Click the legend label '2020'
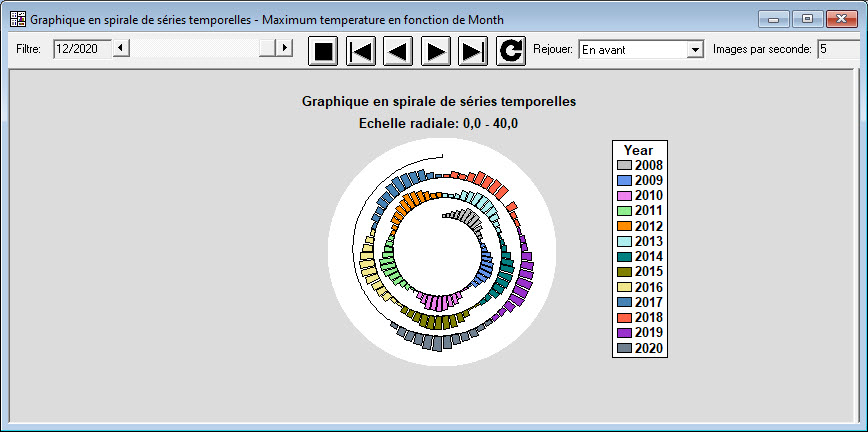This screenshot has height=432, width=868. 649,348
